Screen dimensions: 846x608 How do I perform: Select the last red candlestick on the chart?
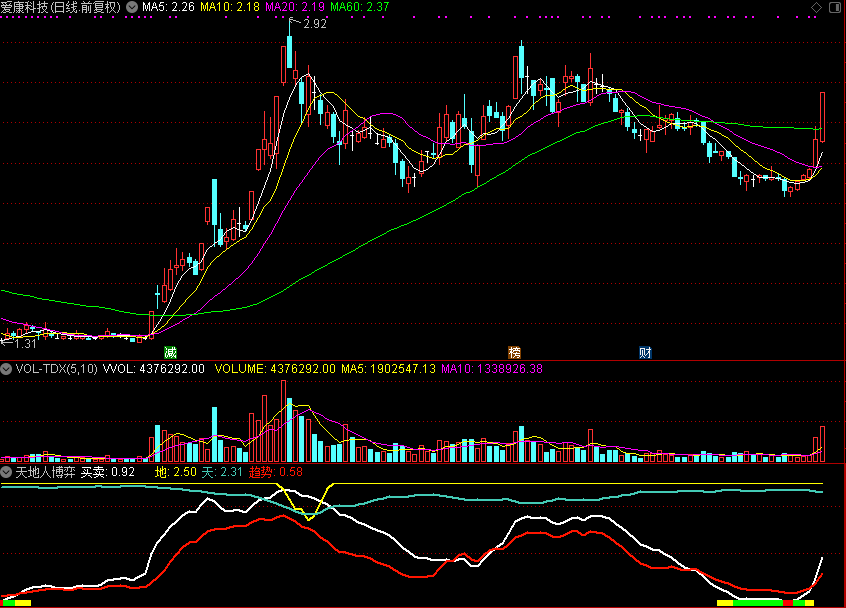coord(823,117)
